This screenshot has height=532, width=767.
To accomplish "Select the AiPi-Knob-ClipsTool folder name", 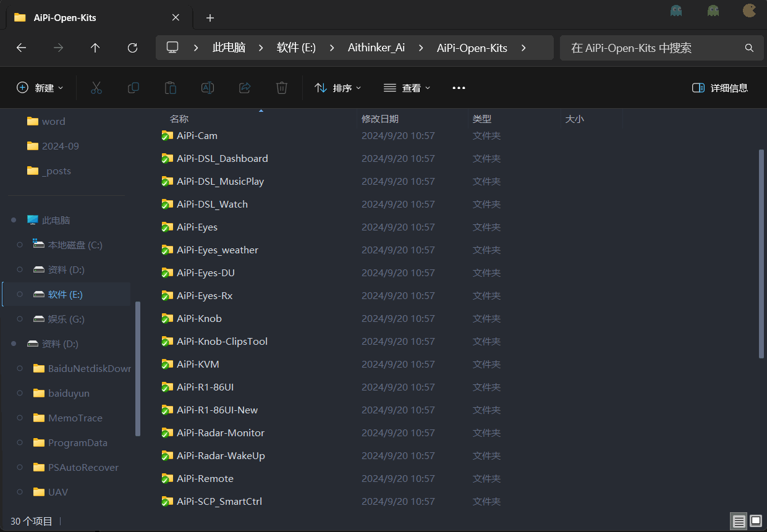I will 222,341.
